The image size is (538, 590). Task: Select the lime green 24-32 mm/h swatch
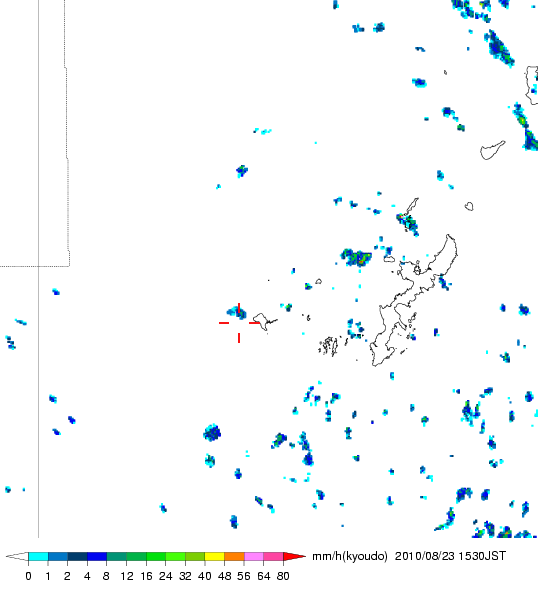175,557
